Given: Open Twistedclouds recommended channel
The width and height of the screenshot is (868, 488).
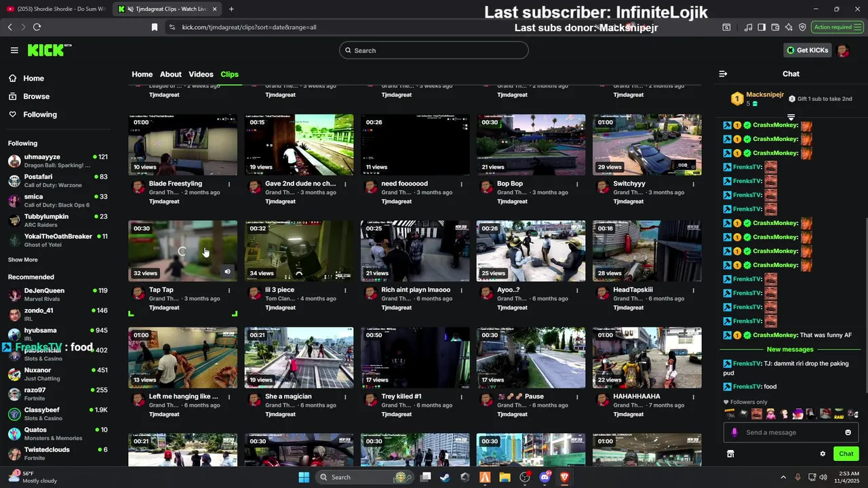Looking at the screenshot, I should pyautogui.click(x=58, y=453).
